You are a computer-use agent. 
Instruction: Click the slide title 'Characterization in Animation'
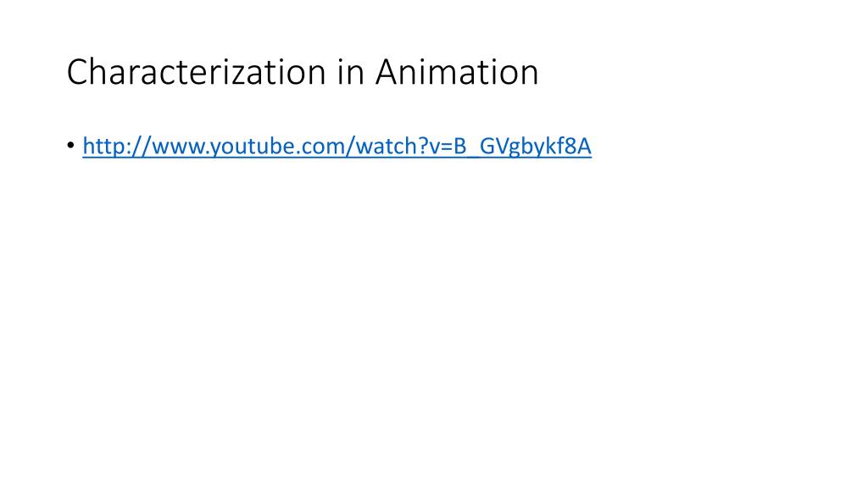pos(303,72)
